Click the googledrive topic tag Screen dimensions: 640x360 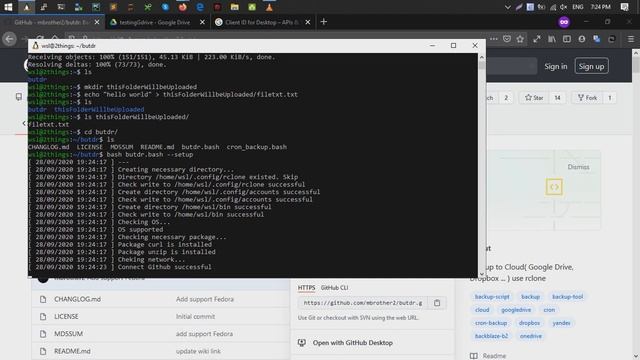(x=516, y=310)
